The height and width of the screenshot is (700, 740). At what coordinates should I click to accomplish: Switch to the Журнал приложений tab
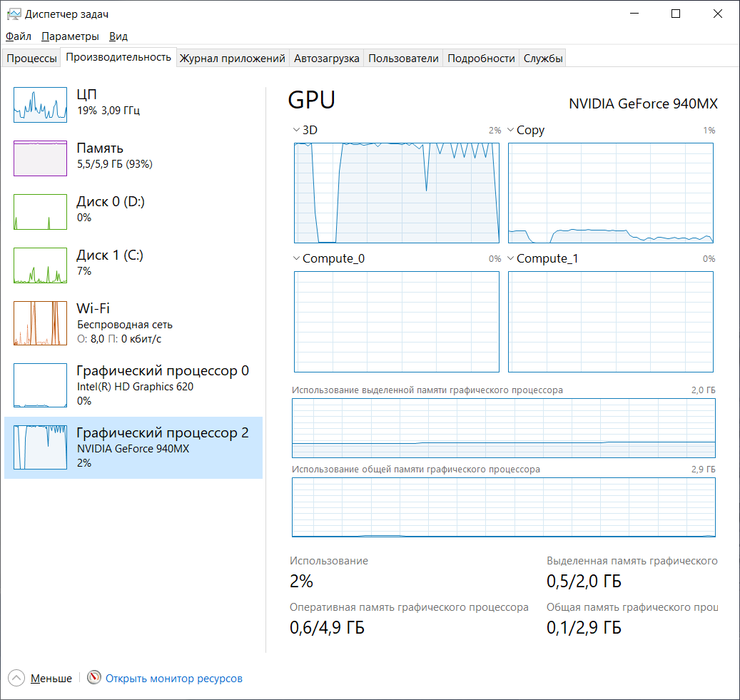232,59
